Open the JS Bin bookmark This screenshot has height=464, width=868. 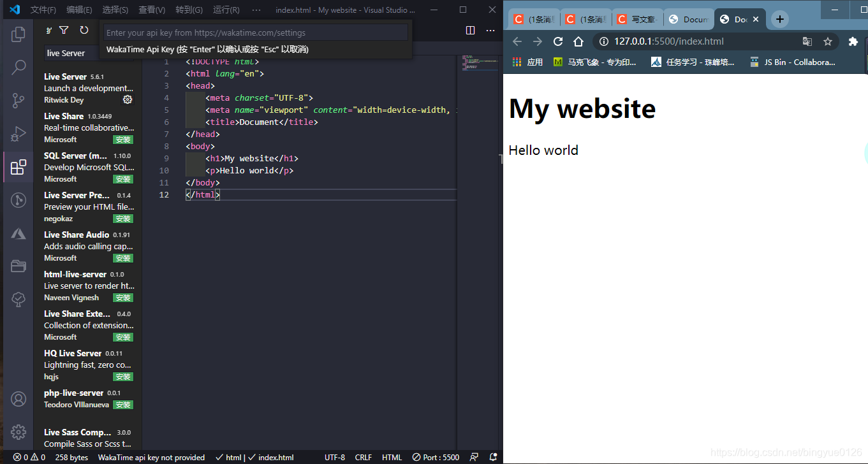click(x=793, y=62)
